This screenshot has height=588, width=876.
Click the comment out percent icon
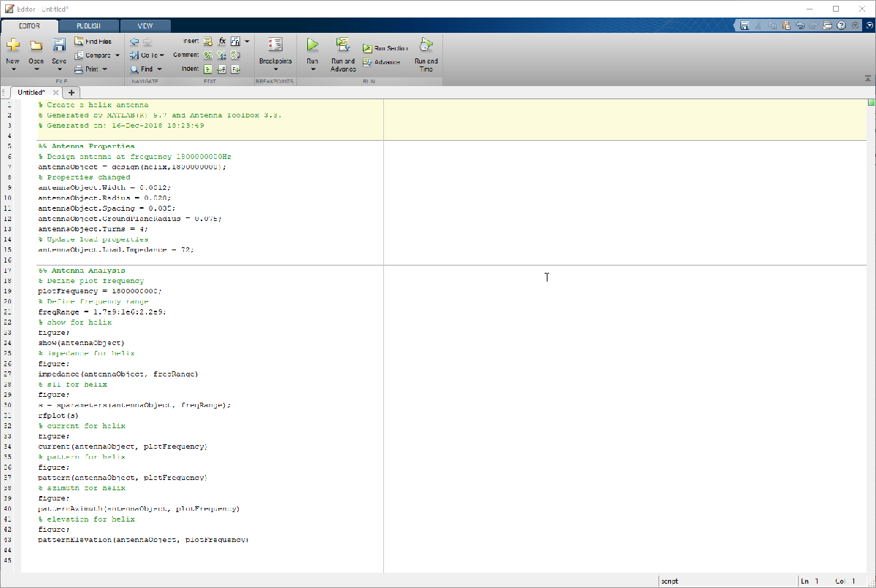(x=208, y=55)
